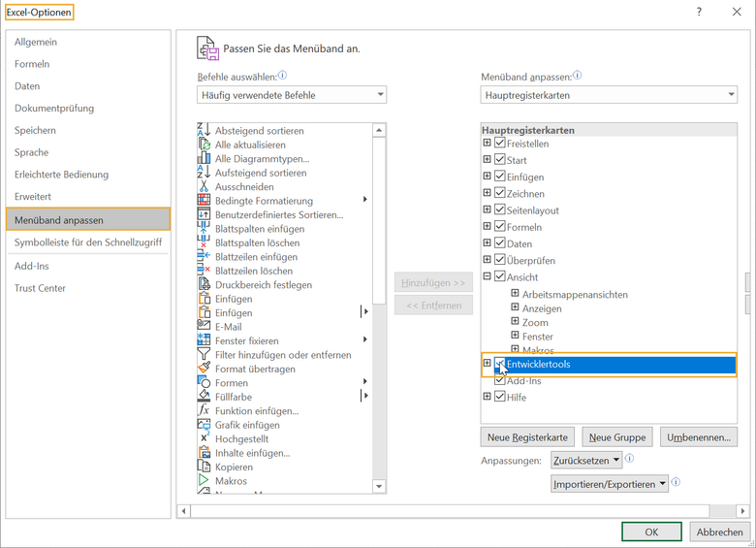Image resolution: width=756 pixels, height=548 pixels.
Task: Expand the Fenster group node
Action: pos(515,335)
